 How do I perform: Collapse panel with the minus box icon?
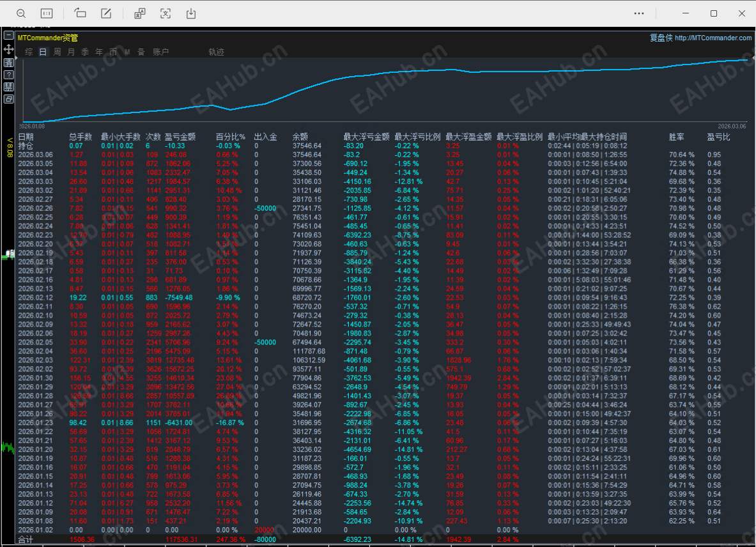tap(9, 36)
